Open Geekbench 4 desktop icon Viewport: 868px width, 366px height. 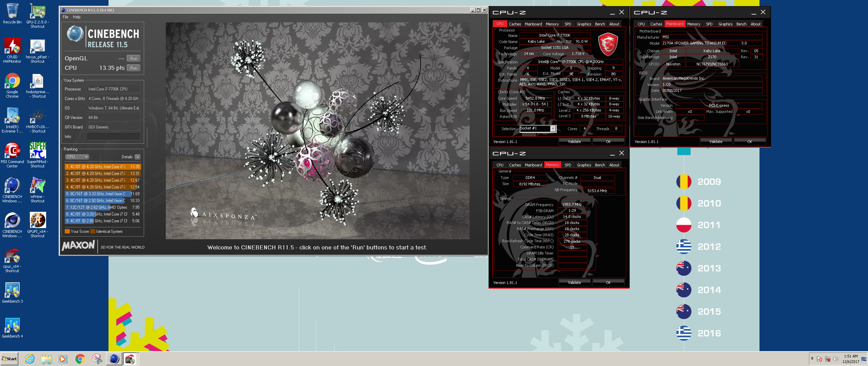click(x=12, y=328)
